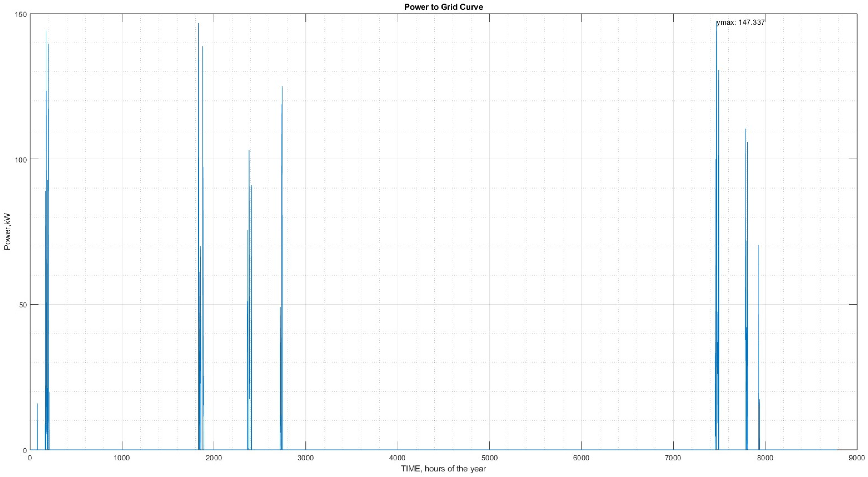Click the 5000 tick label on x-axis

[489, 458]
